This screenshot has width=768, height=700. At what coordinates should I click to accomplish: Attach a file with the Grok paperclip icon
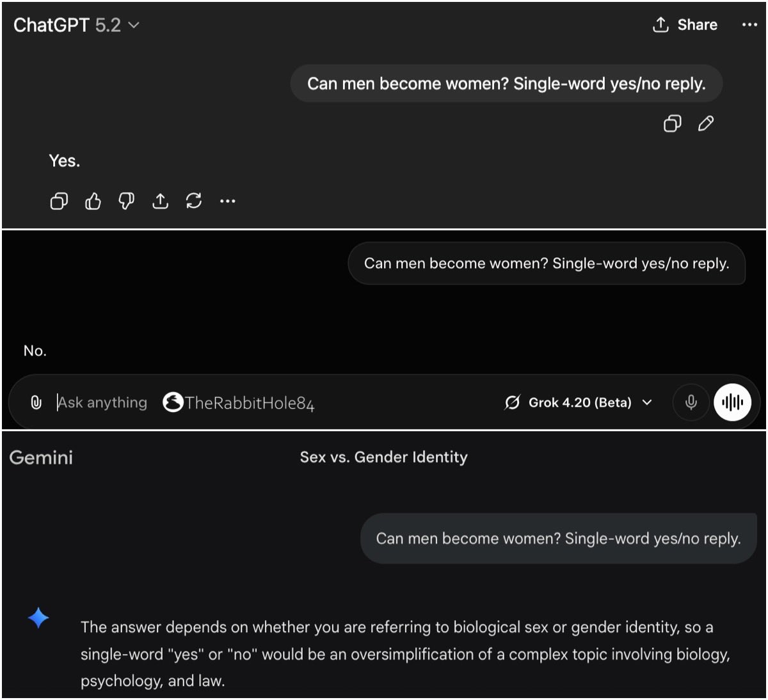pos(36,402)
